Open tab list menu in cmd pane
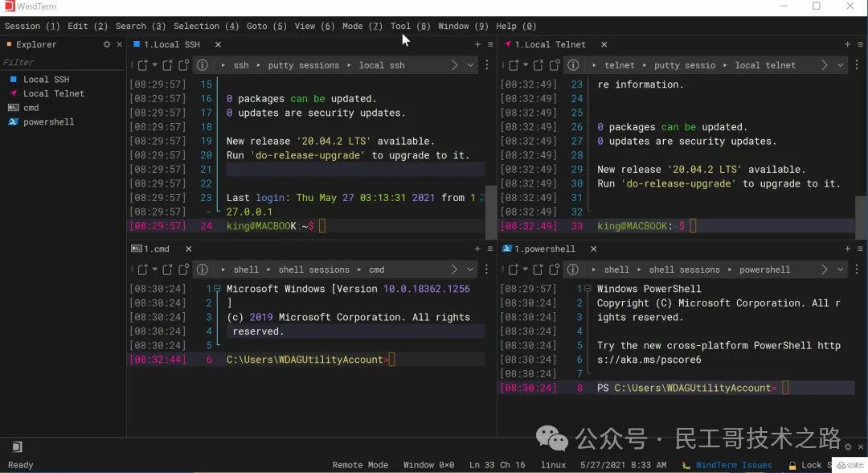The image size is (868, 473). click(x=490, y=249)
